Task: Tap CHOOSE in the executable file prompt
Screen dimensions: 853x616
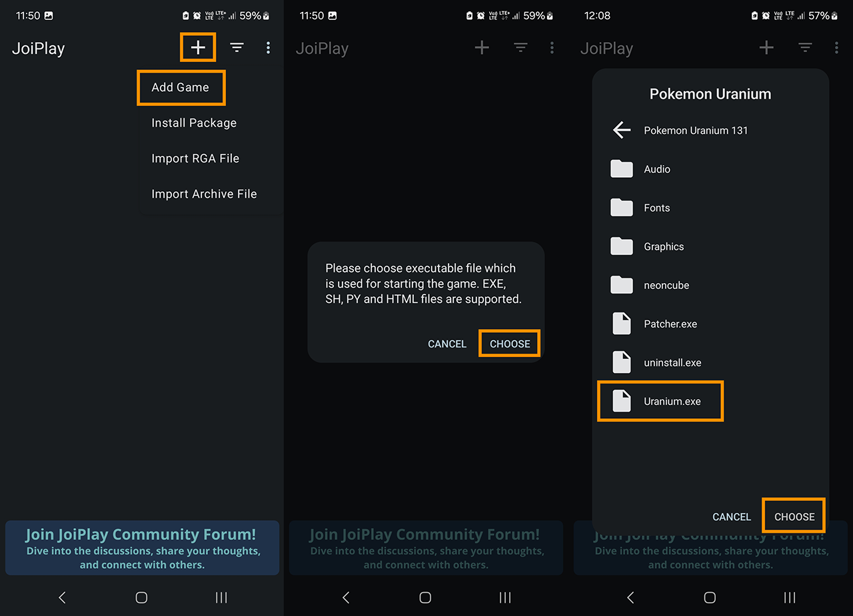Action: click(510, 344)
